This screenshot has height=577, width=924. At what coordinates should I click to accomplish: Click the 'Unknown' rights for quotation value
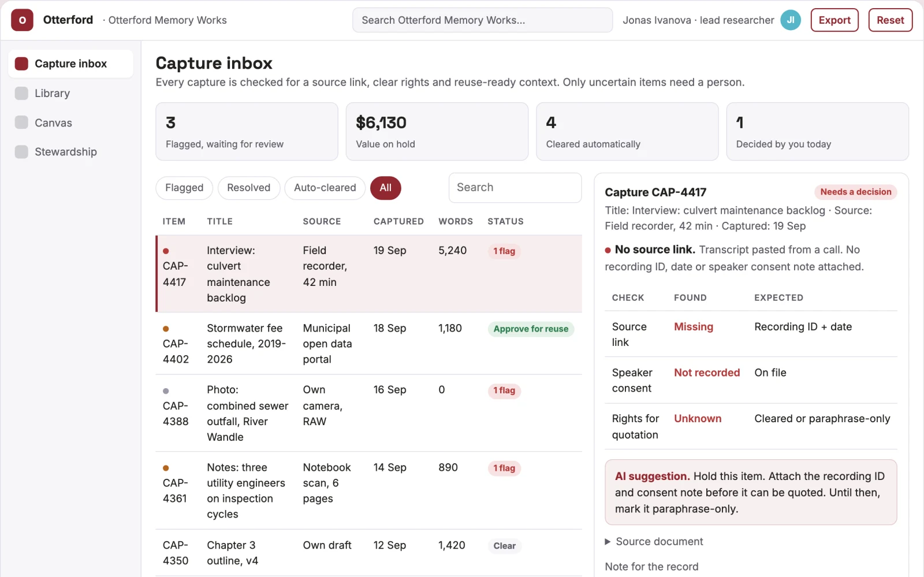(x=698, y=419)
